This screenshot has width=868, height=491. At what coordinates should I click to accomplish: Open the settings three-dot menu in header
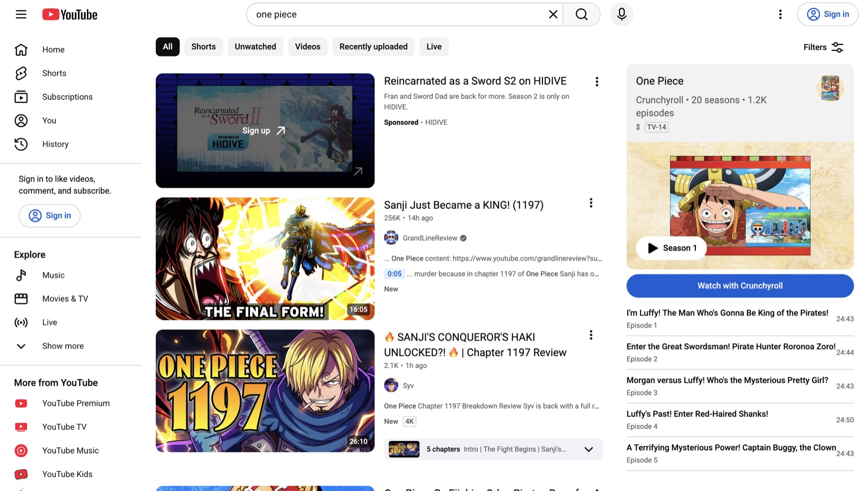pyautogui.click(x=780, y=14)
